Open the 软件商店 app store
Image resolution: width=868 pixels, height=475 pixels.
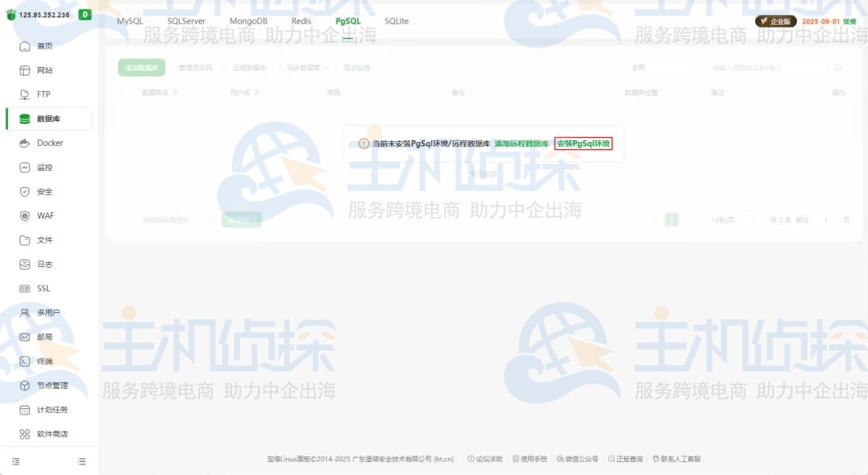click(x=50, y=433)
